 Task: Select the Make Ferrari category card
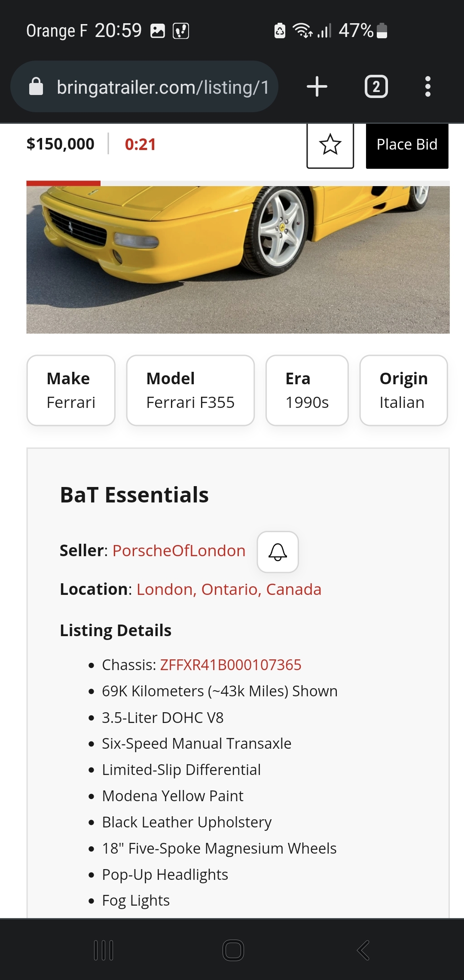click(71, 390)
